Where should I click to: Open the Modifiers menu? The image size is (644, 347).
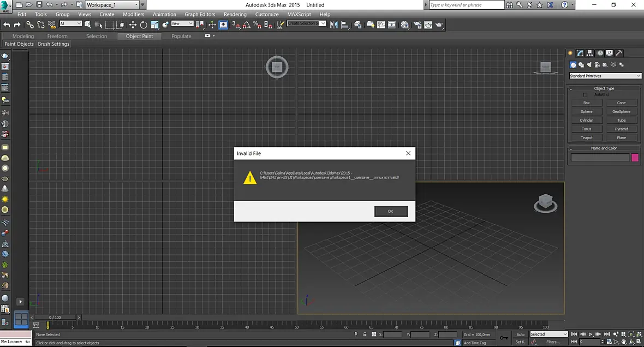[x=134, y=14]
